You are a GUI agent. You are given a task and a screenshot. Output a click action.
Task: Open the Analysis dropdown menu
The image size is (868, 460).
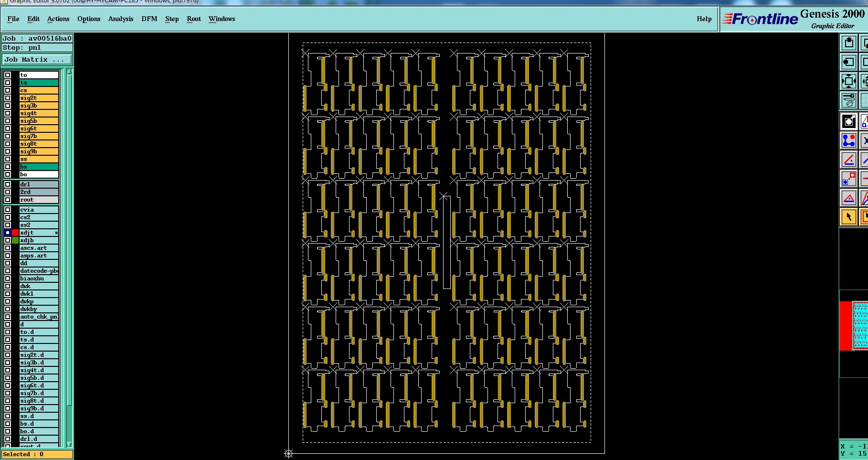[x=121, y=19]
